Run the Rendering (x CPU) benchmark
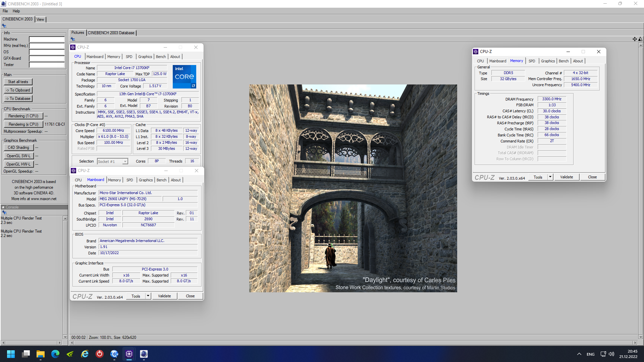644x362 pixels. 23,124
